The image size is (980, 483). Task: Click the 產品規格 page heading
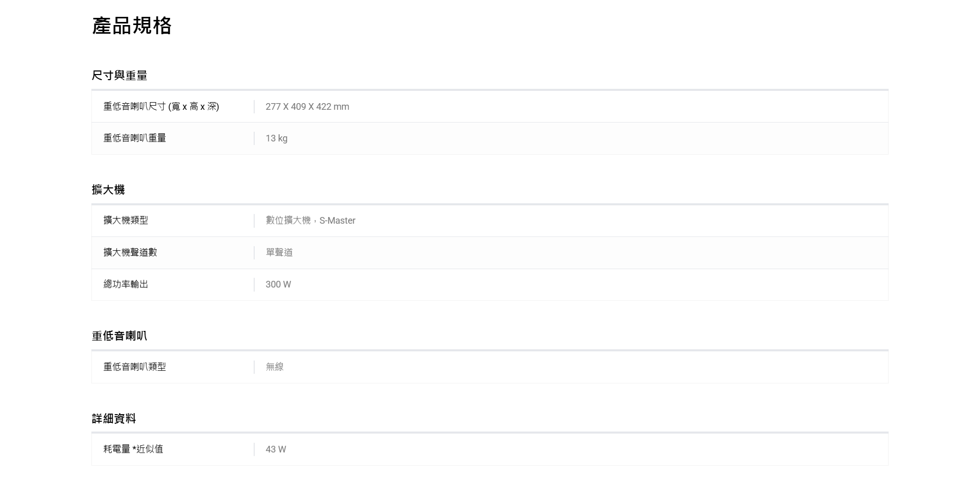point(132,26)
